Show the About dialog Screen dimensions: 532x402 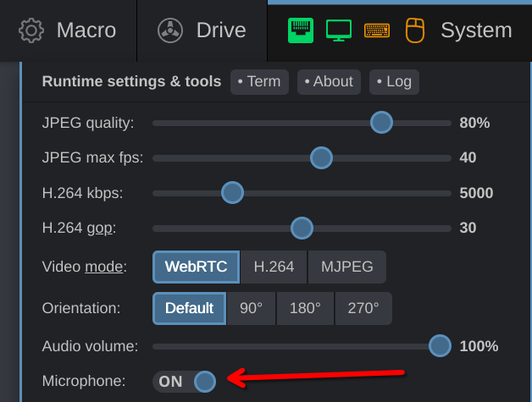329,81
